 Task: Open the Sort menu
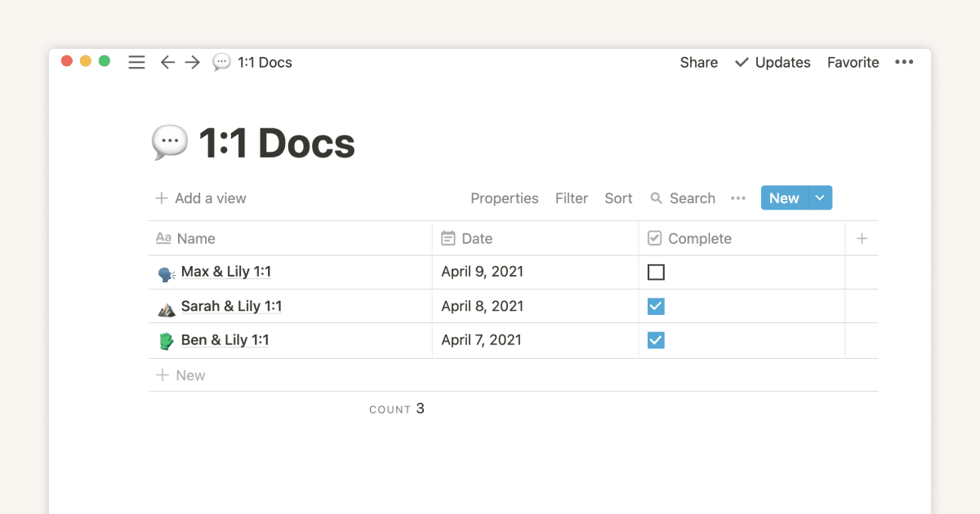click(x=618, y=198)
